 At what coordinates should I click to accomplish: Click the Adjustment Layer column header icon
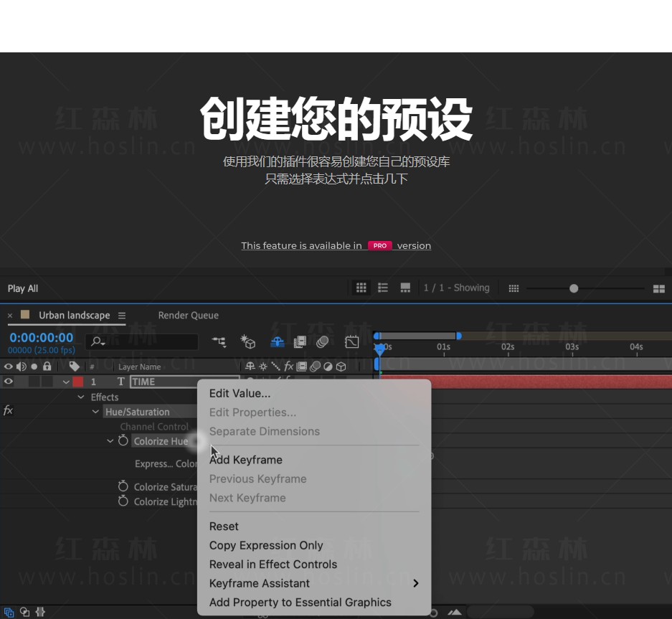point(328,367)
